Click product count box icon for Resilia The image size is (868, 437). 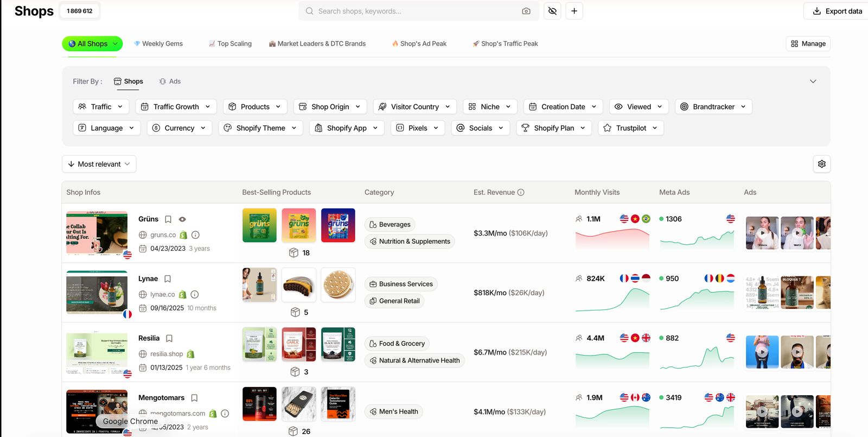click(295, 372)
